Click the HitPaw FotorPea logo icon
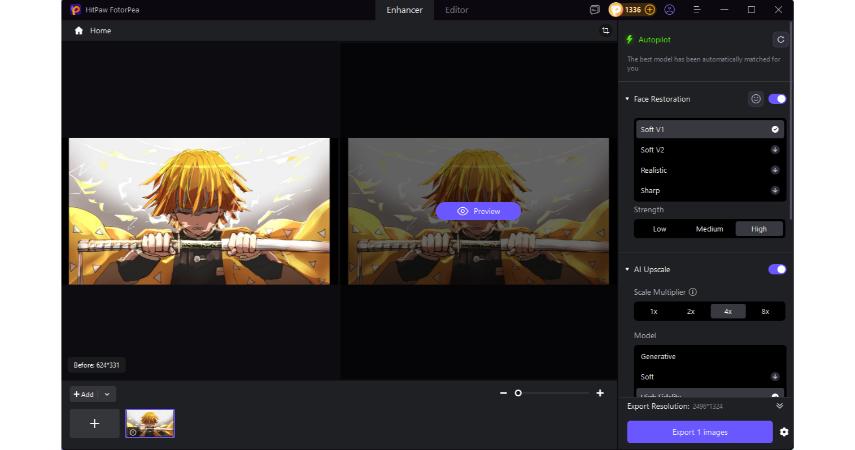The height and width of the screenshot is (450, 855). pos(75,10)
